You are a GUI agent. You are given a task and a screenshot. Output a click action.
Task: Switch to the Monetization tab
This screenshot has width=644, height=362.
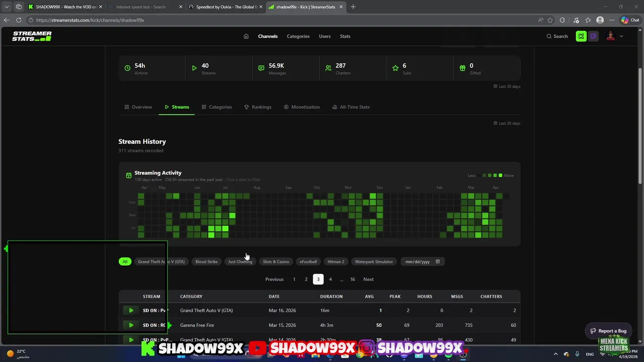click(x=301, y=107)
